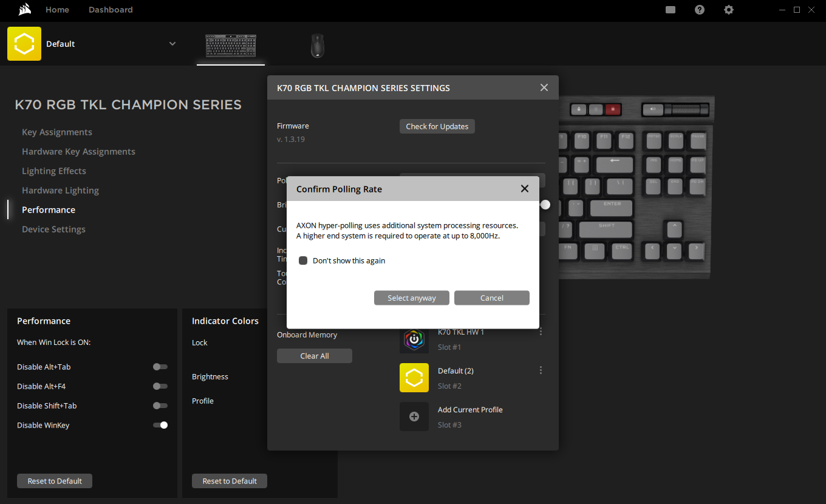
Task: Switch to the Dashboard tab
Action: [x=111, y=10]
